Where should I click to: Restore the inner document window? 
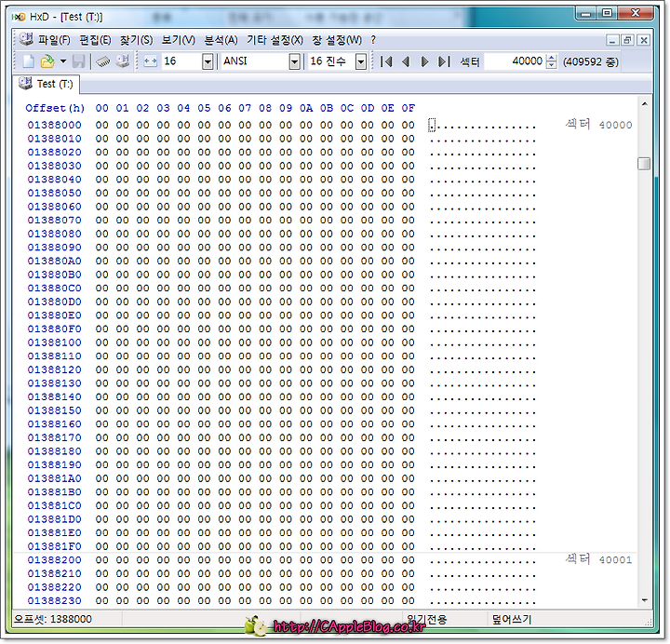coord(627,40)
